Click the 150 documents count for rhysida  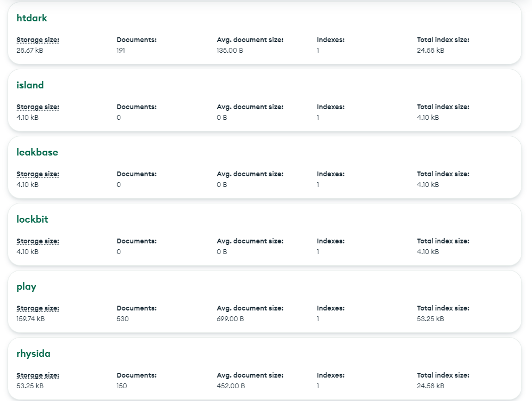[122, 386]
